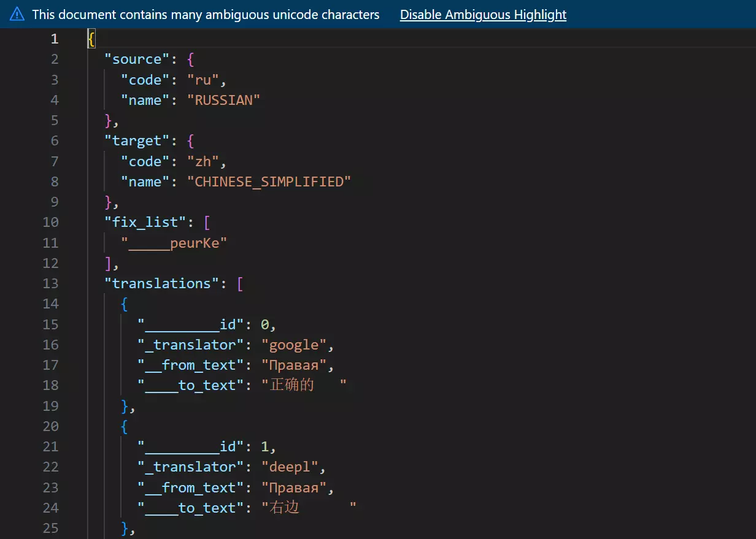Screen dimensions: 756x539
Task: Click Disable Ambiguous Highlight link
Action: 483,14
